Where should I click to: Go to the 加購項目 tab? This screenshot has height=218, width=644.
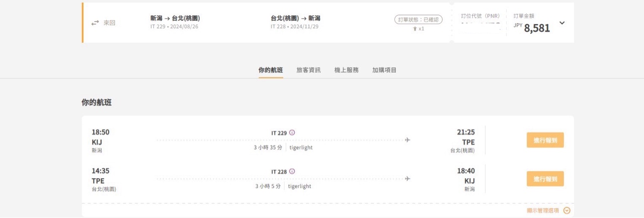pos(384,70)
